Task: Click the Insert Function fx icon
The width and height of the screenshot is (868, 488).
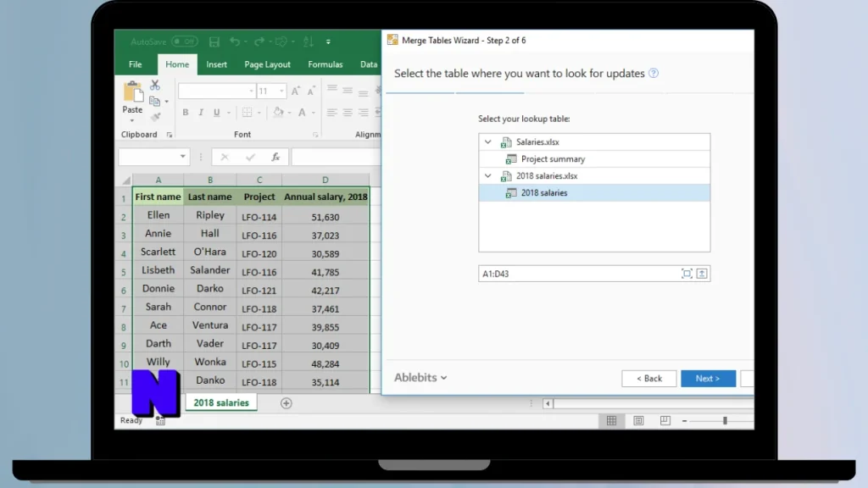Action: click(x=275, y=157)
